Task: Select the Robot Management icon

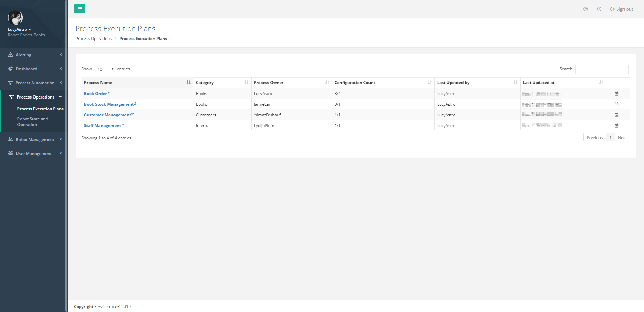Action: pos(10,139)
